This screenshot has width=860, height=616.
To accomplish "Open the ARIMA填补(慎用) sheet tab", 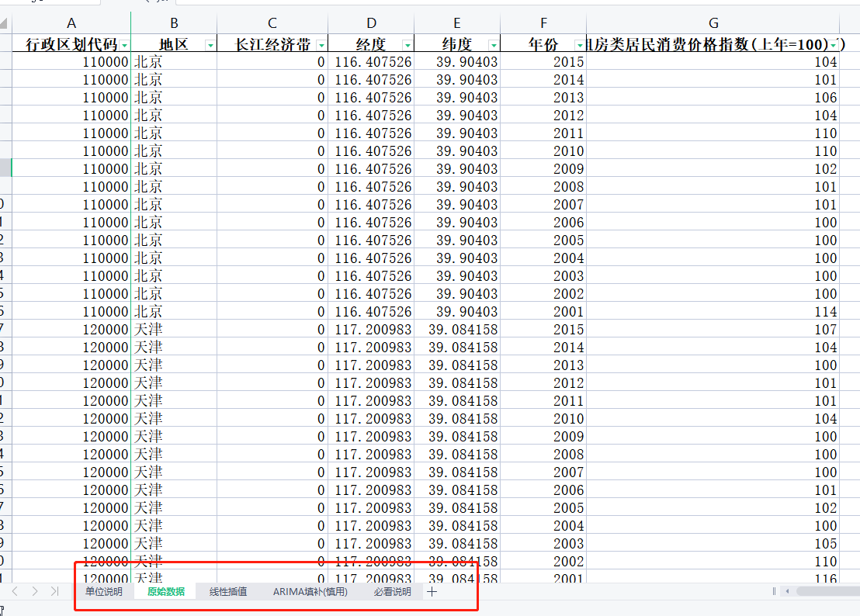I will 310,591.
